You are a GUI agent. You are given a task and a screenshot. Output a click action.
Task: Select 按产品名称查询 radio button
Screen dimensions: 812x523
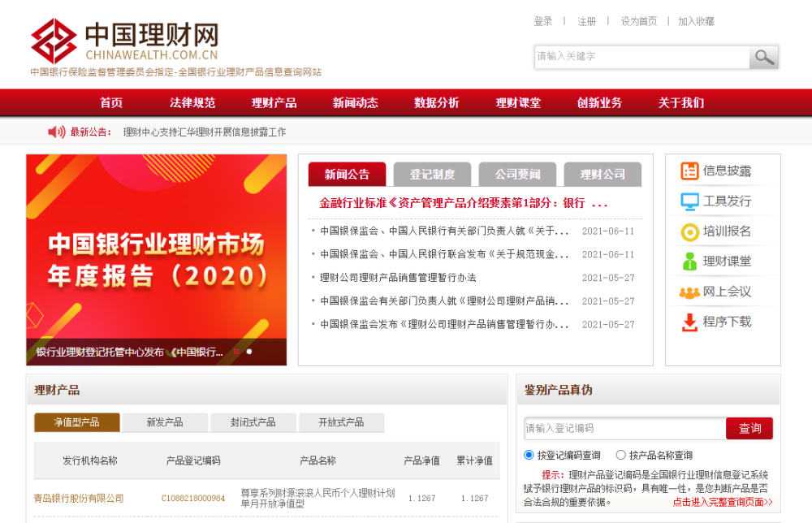pos(620,455)
